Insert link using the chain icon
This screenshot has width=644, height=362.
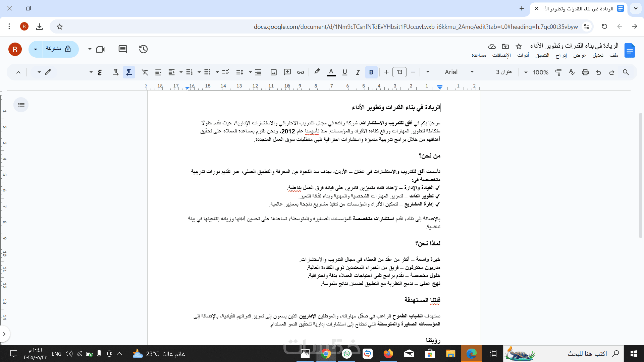click(301, 72)
